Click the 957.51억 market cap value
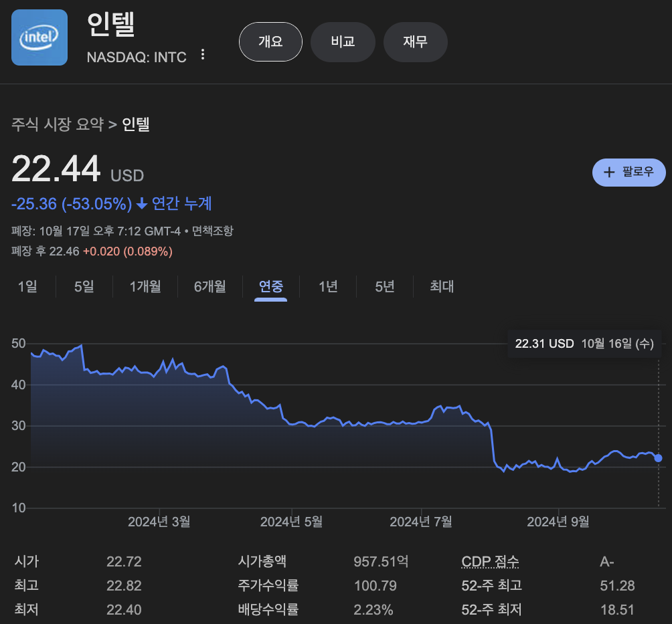Screen dimensions: 672x624 (381, 562)
